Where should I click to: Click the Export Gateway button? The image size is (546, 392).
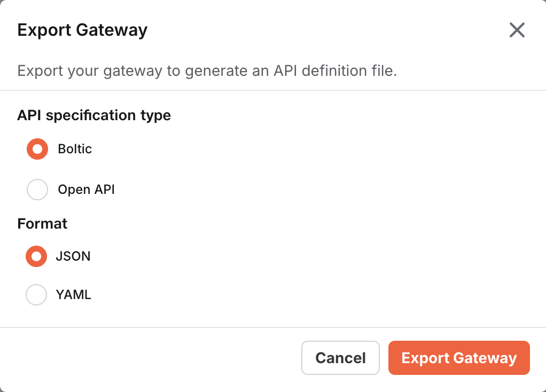[x=458, y=358]
